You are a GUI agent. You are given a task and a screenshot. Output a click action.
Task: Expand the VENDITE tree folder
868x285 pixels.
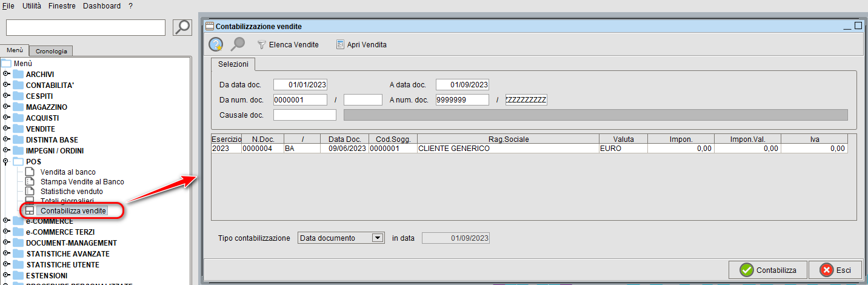7,129
